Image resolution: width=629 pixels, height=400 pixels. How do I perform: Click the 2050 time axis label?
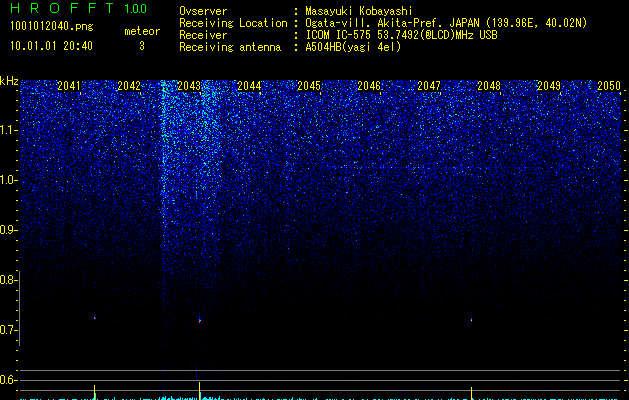coord(609,86)
